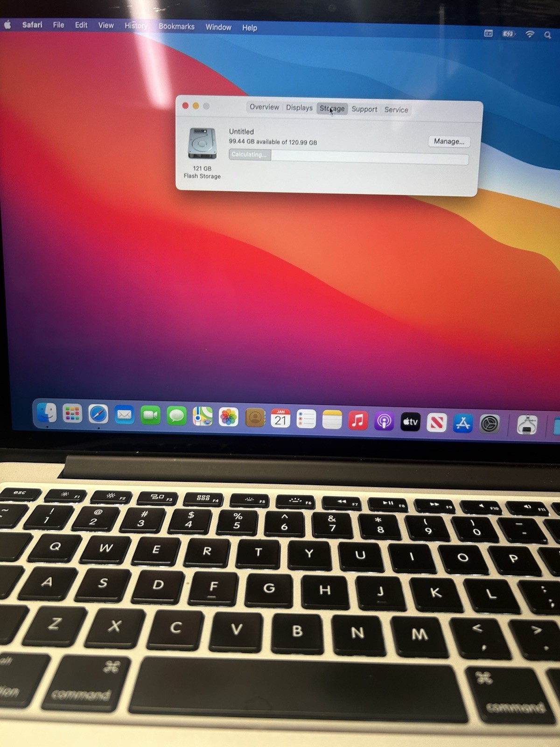Screen dimensions: 560x747
Task: Click the Untitled disk drive icon
Action: coord(203,143)
